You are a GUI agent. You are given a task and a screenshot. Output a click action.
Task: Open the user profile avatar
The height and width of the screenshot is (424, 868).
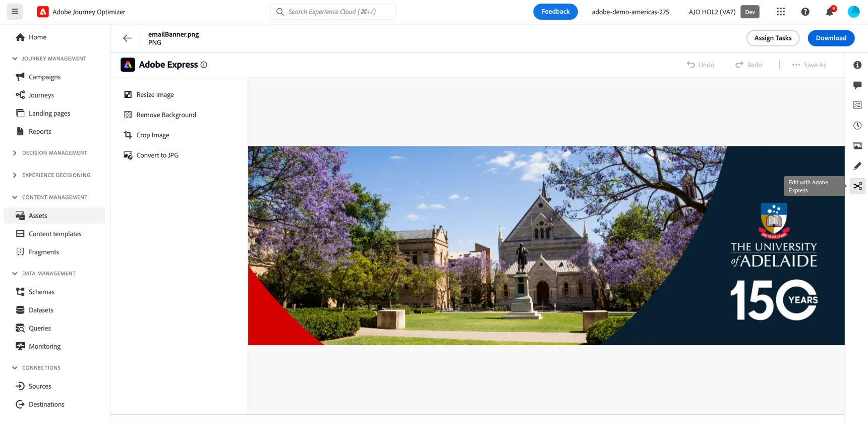[x=853, y=12]
